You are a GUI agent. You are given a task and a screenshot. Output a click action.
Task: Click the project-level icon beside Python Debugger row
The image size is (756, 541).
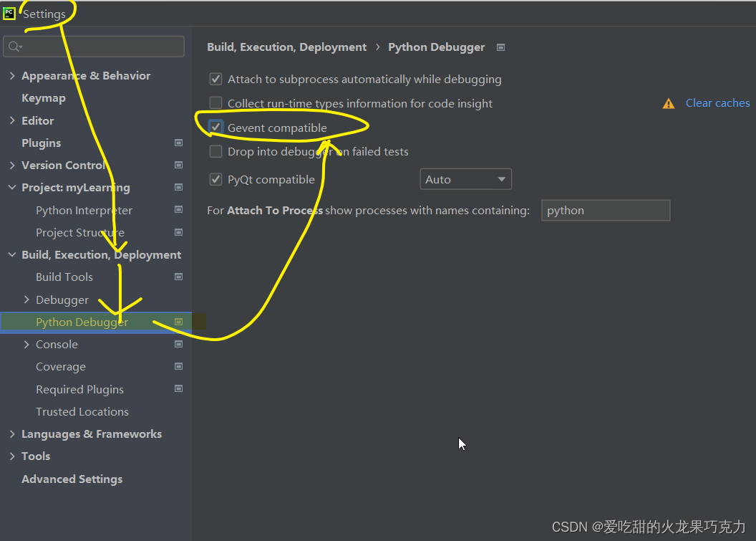click(x=178, y=322)
